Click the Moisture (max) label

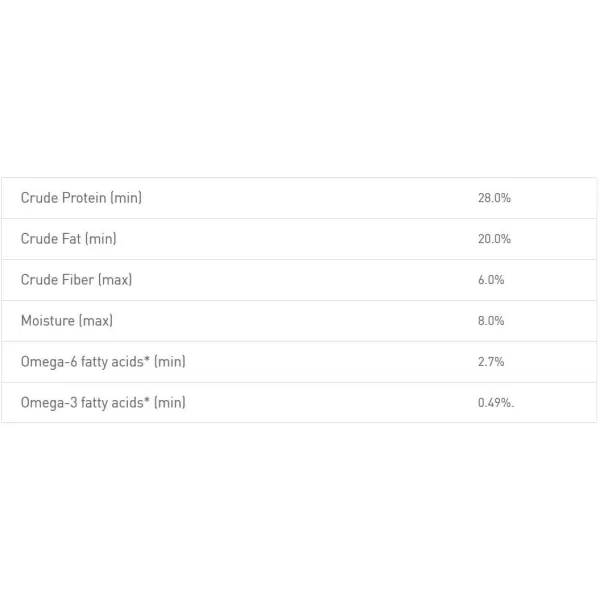(x=67, y=321)
